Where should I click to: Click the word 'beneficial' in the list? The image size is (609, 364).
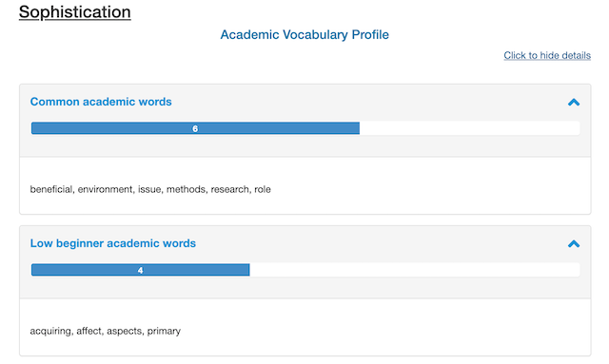pos(51,189)
